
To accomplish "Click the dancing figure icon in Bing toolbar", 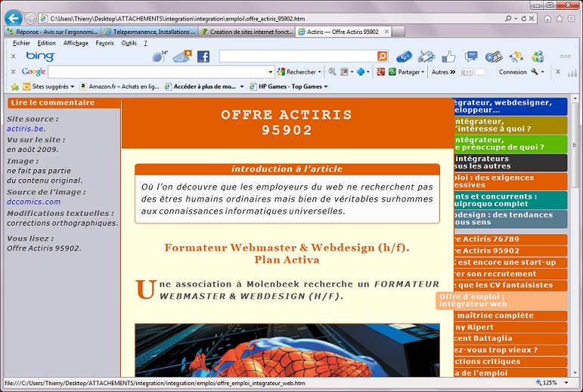I will click(516, 57).
